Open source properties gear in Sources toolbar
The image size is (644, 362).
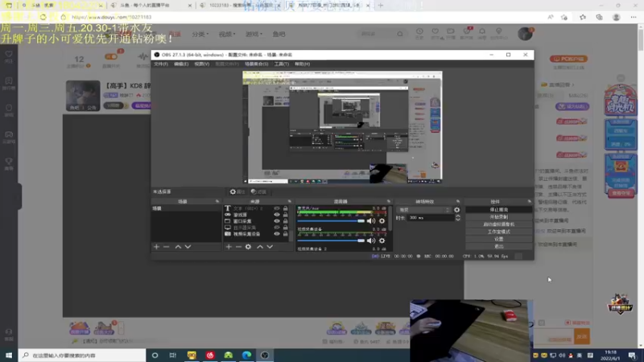pos(248,247)
